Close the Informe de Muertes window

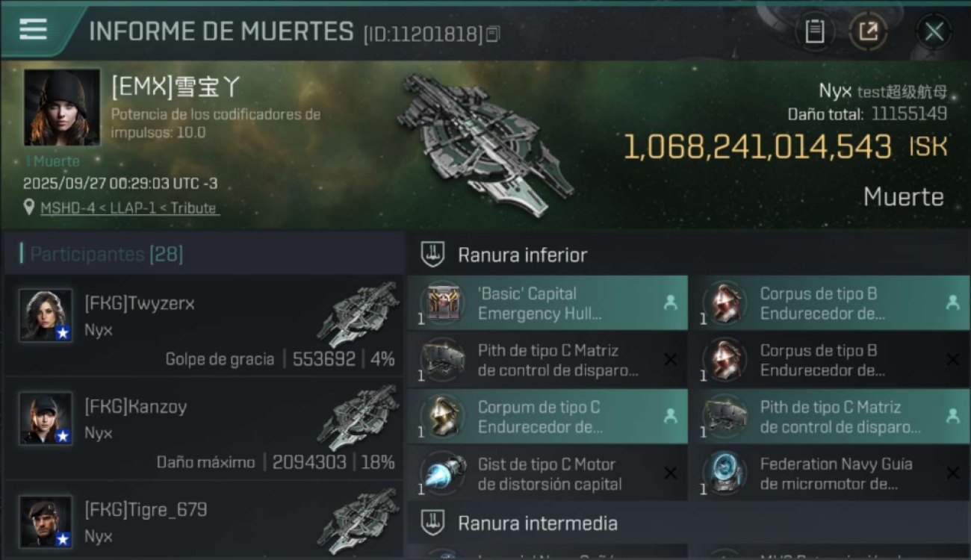click(934, 31)
